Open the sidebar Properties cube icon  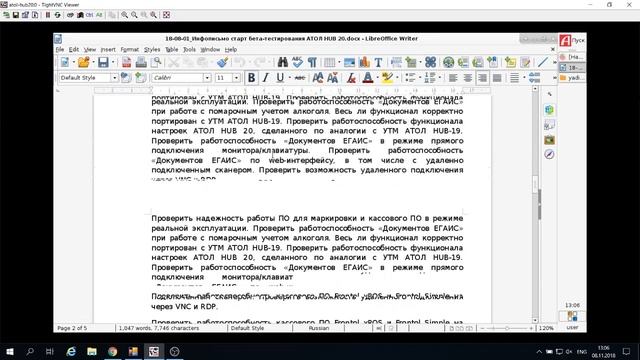(x=549, y=110)
